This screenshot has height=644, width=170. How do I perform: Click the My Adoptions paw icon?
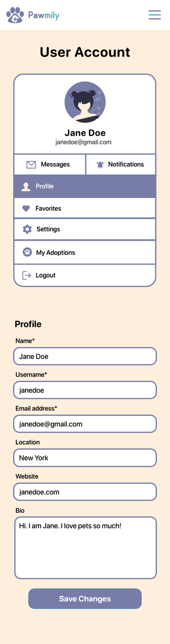coord(27,252)
